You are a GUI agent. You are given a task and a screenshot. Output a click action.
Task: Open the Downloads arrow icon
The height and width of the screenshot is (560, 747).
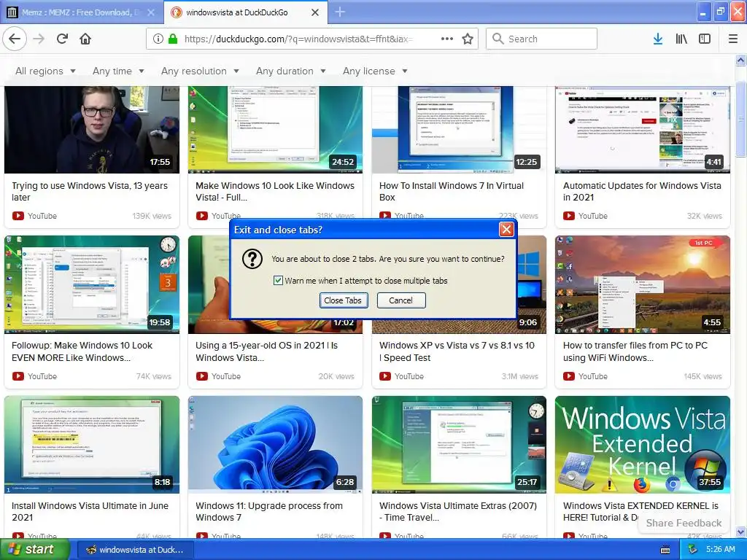pyautogui.click(x=658, y=39)
